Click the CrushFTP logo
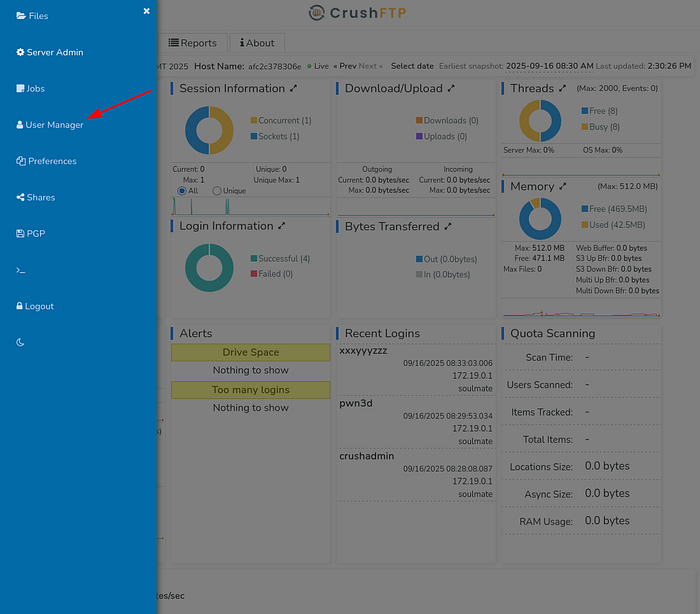This screenshot has width=700, height=614. pyautogui.click(x=358, y=13)
